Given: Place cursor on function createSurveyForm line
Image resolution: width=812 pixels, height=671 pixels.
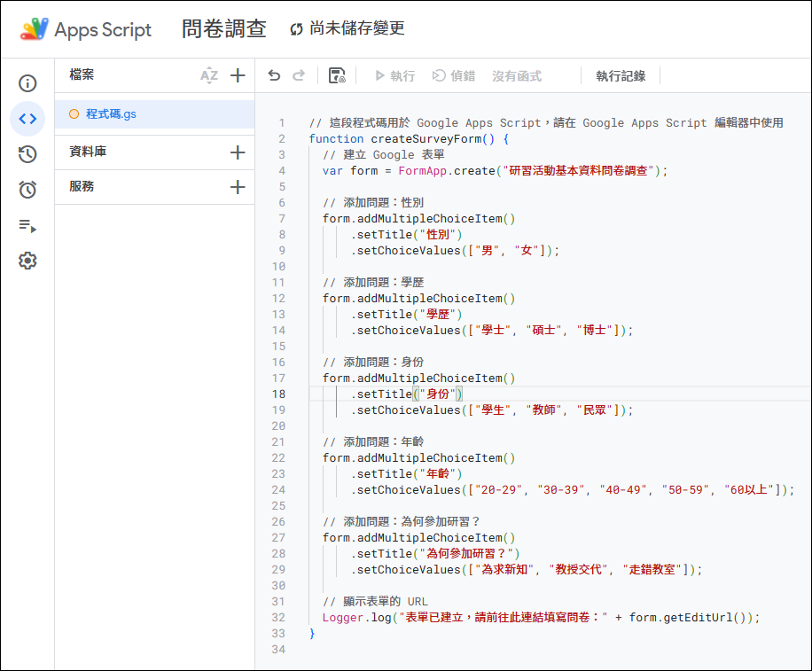Looking at the screenshot, I should [x=409, y=139].
